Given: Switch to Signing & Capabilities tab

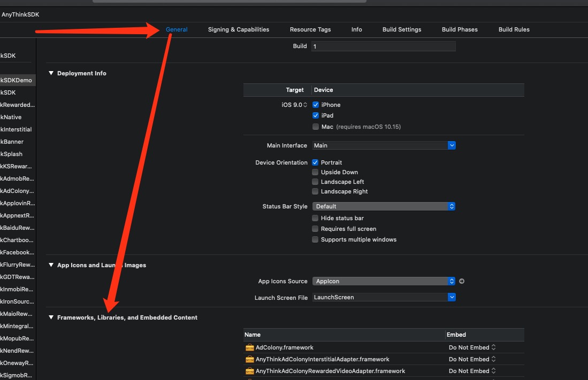Looking at the screenshot, I should 239,29.
